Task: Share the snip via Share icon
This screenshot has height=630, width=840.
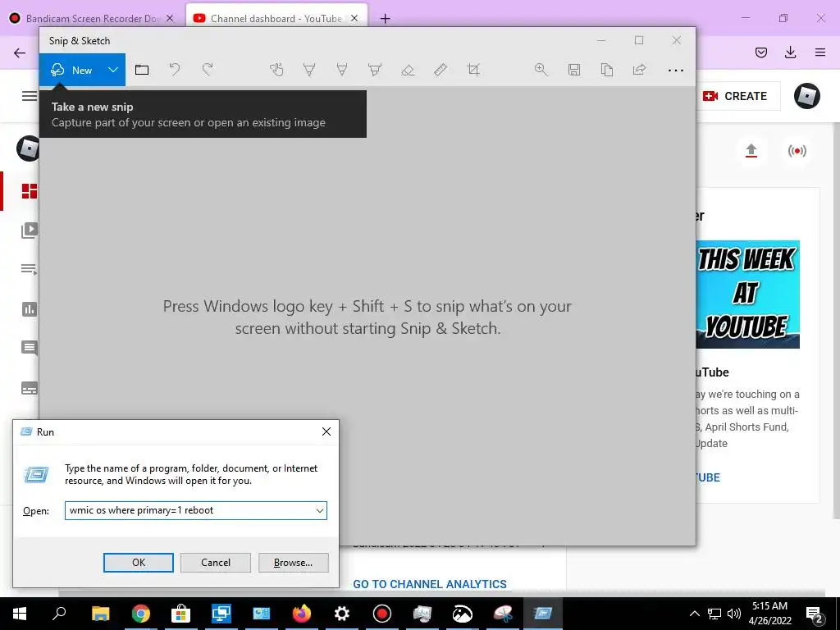Action: tap(640, 70)
